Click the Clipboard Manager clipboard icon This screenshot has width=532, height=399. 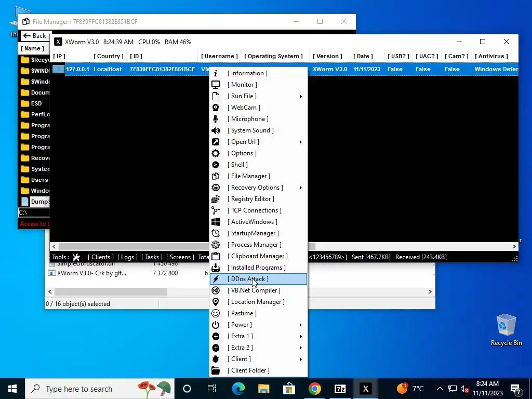click(x=216, y=256)
